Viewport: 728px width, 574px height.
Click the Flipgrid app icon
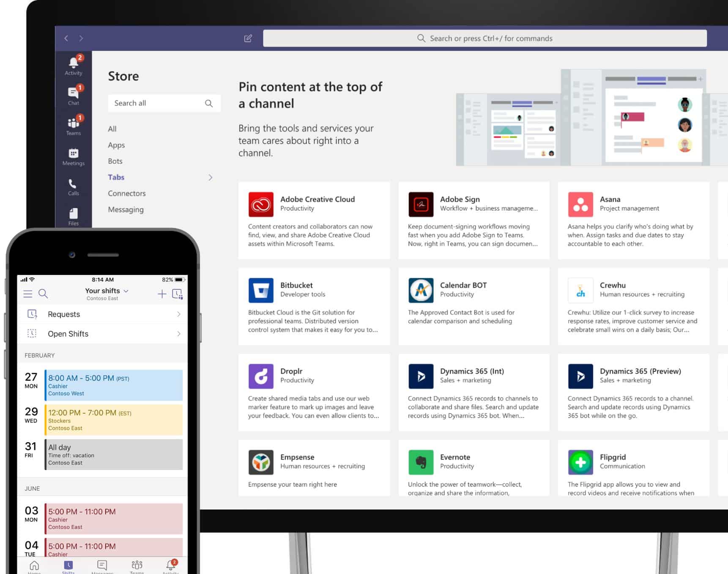click(x=580, y=462)
